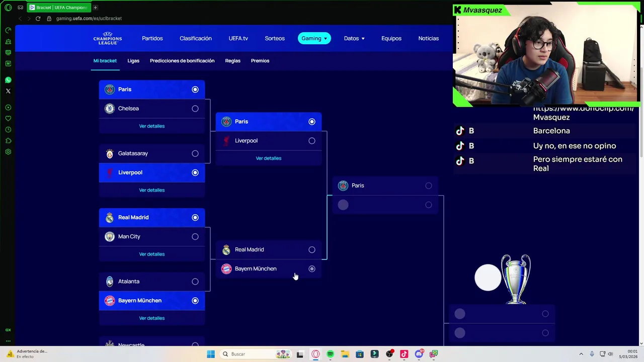Open Premios tab
The width and height of the screenshot is (644, 362).
click(260, 61)
